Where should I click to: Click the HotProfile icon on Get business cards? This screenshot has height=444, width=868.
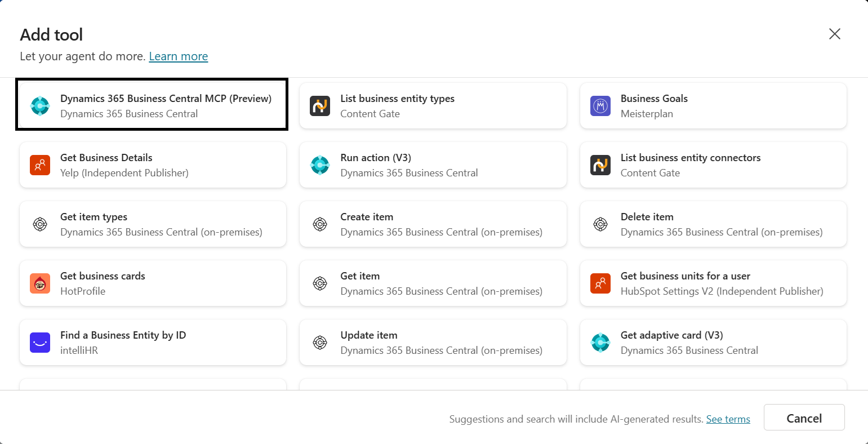click(40, 283)
